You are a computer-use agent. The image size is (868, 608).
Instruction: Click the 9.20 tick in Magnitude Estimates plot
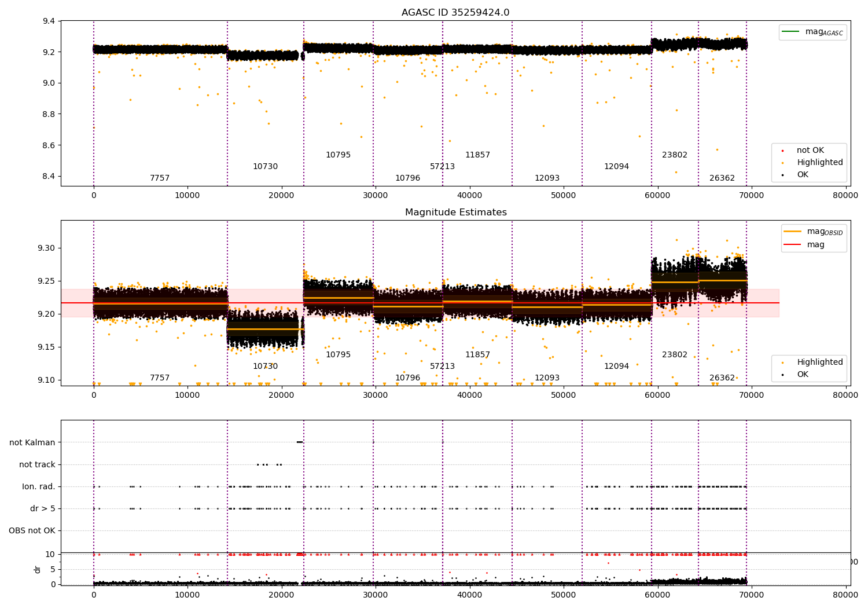(x=47, y=314)
